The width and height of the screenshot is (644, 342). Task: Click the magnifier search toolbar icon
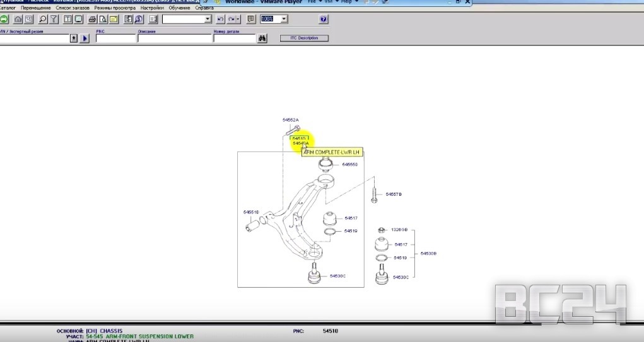click(43, 20)
